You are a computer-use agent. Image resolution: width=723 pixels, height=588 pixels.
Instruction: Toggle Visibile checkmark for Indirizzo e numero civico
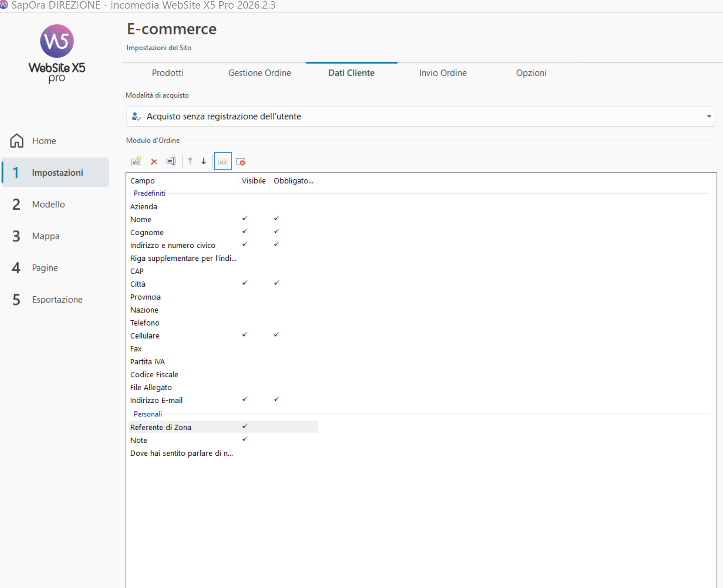245,244
